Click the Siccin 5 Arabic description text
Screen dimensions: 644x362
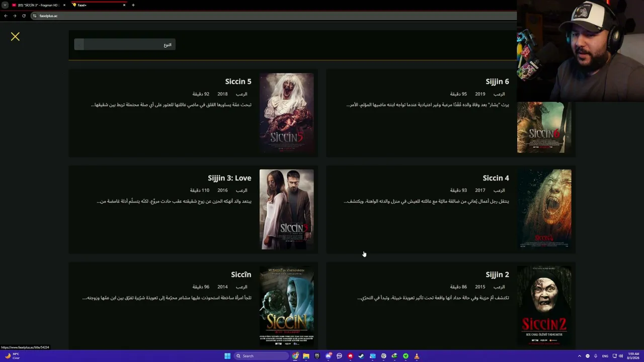(171, 105)
